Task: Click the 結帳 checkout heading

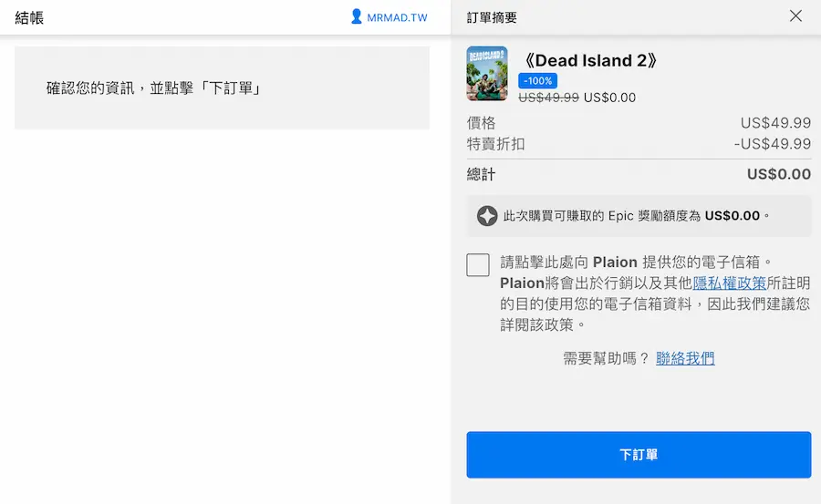Action: tap(29, 17)
